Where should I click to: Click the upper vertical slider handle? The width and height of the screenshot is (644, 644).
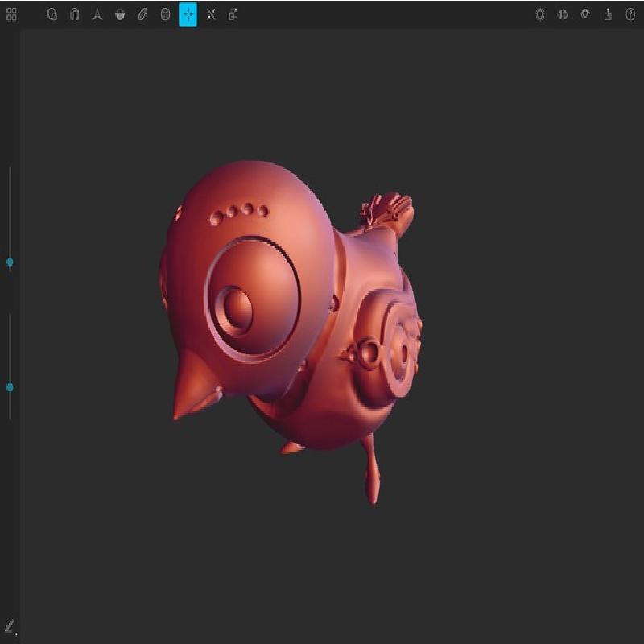click(x=10, y=262)
